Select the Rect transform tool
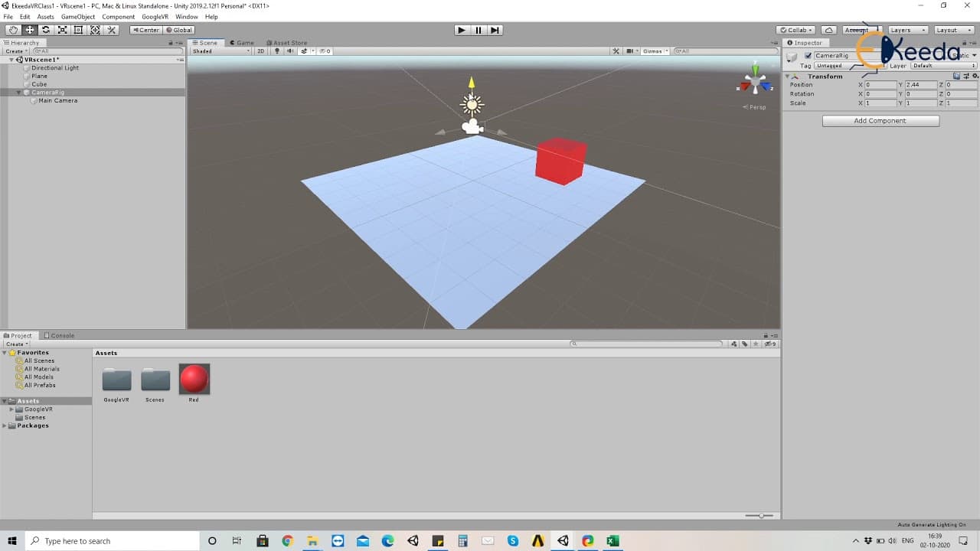 pos(78,30)
